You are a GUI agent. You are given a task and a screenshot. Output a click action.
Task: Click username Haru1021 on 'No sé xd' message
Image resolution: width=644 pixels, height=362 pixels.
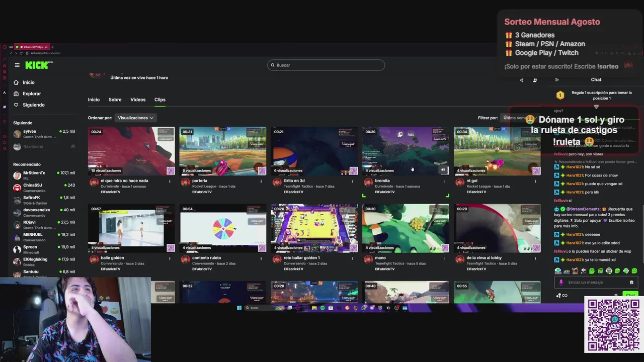[575, 167]
